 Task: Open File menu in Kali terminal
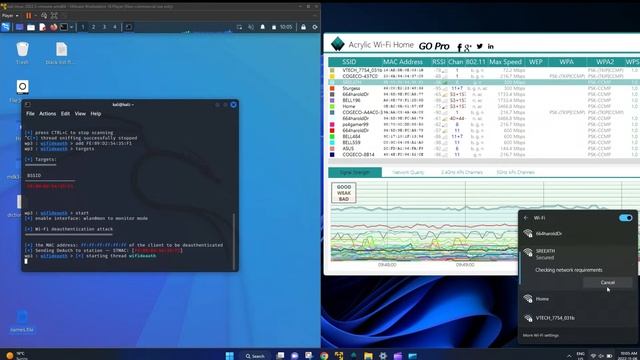30,113
